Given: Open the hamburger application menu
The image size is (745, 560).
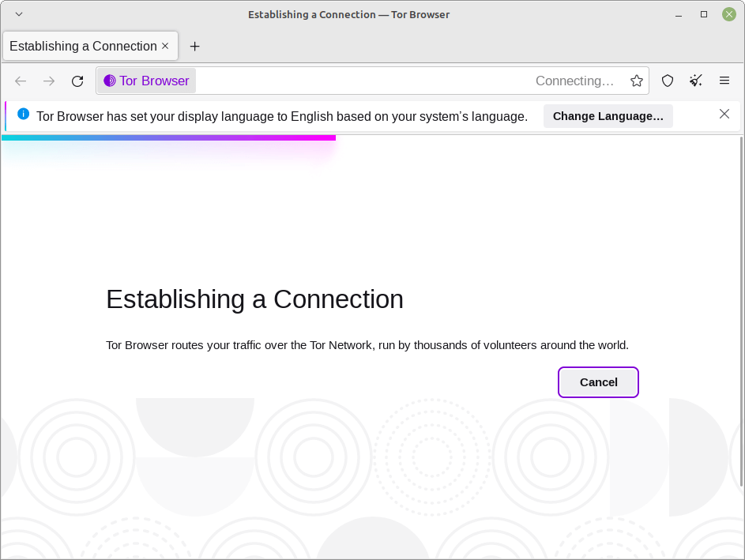Looking at the screenshot, I should tap(724, 81).
